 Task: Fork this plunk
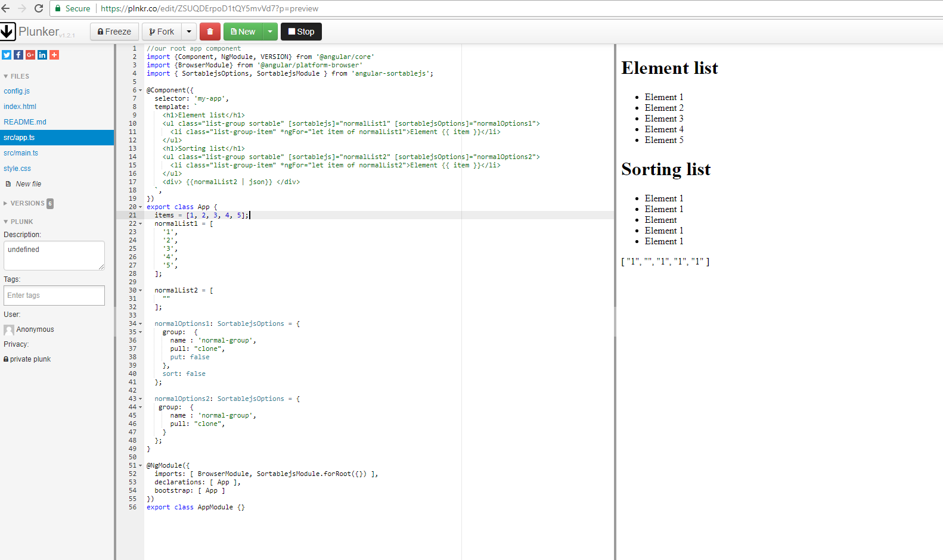pyautogui.click(x=162, y=32)
